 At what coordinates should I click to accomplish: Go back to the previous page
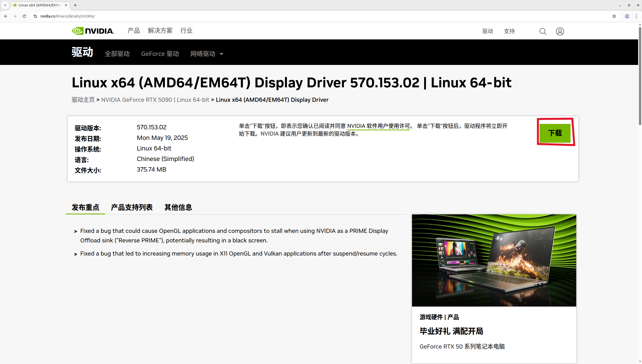[6, 16]
